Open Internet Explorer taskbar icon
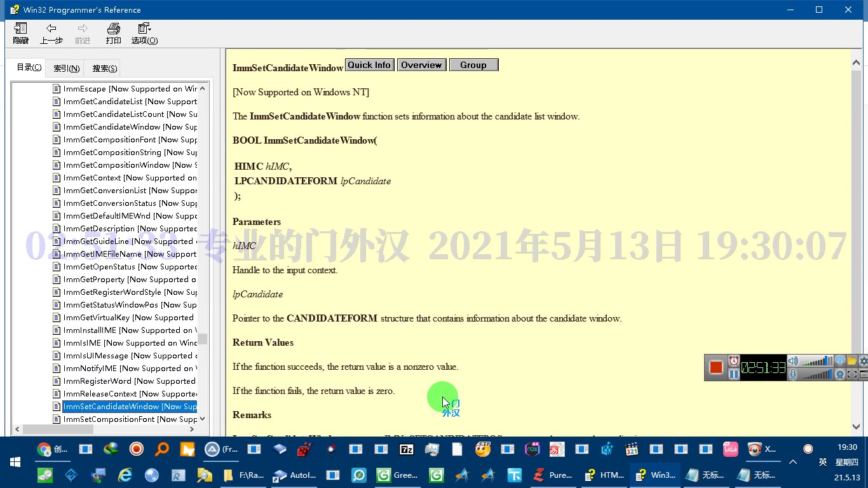The height and width of the screenshot is (488, 868). pyautogui.click(x=125, y=475)
